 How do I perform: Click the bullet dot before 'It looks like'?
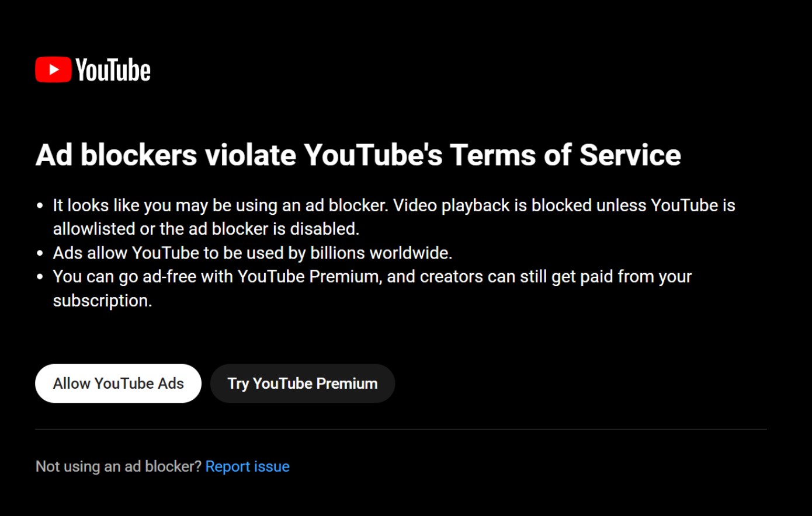coord(40,206)
